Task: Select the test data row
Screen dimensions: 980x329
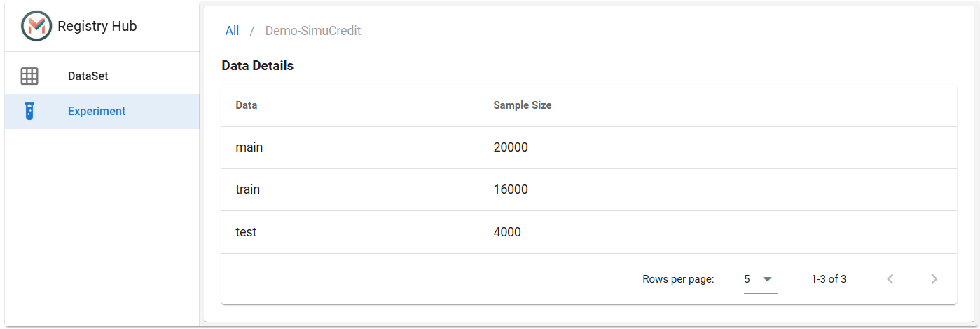Action: click(x=589, y=231)
